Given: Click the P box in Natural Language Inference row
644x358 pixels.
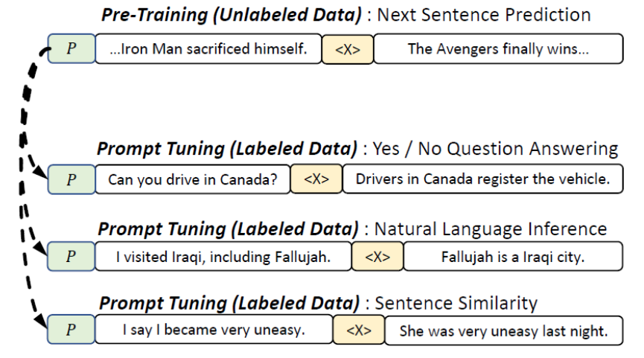Looking at the screenshot, I should [71, 256].
